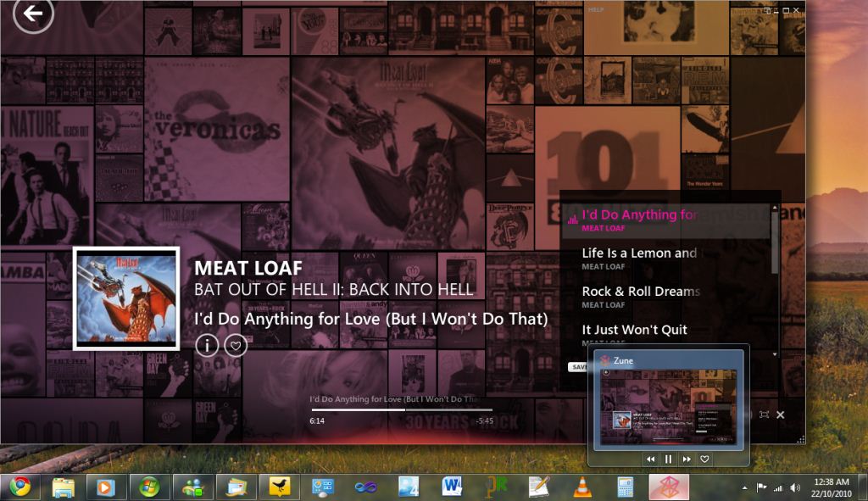Screen dimensions: 868x501
Task: Launch VLC media player from taskbar
Action: [x=581, y=487]
